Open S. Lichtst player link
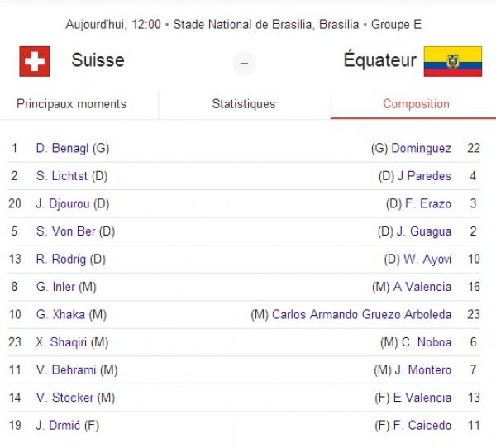496x448 pixels. click(x=62, y=176)
